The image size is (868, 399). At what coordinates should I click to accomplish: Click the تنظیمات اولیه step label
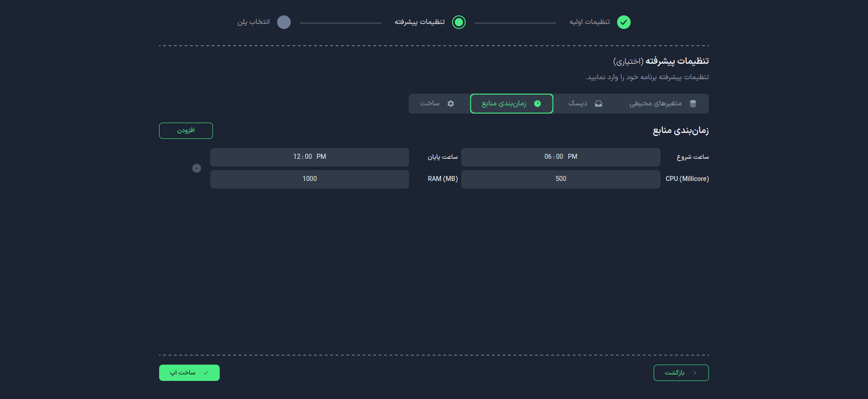point(590,22)
